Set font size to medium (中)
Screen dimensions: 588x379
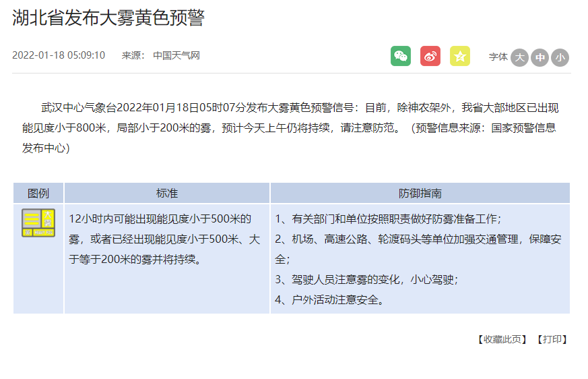pyautogui.click(x=540, y=57)
